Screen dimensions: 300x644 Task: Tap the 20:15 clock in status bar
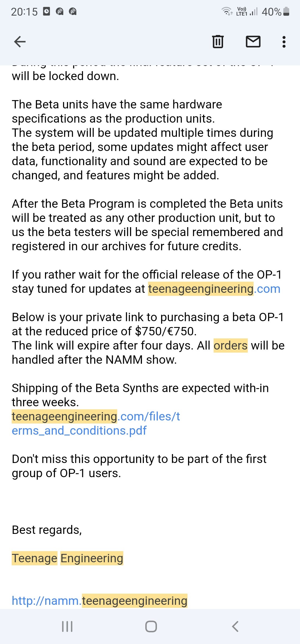point(24,12)
